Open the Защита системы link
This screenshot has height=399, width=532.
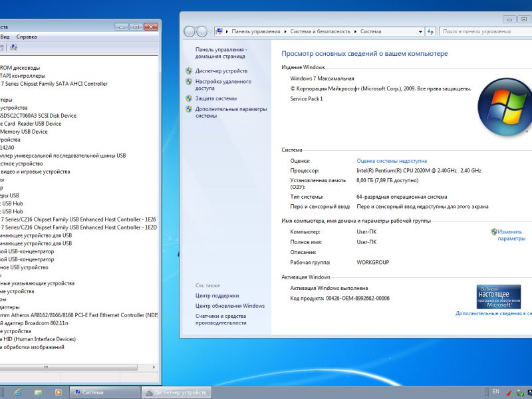215,98
